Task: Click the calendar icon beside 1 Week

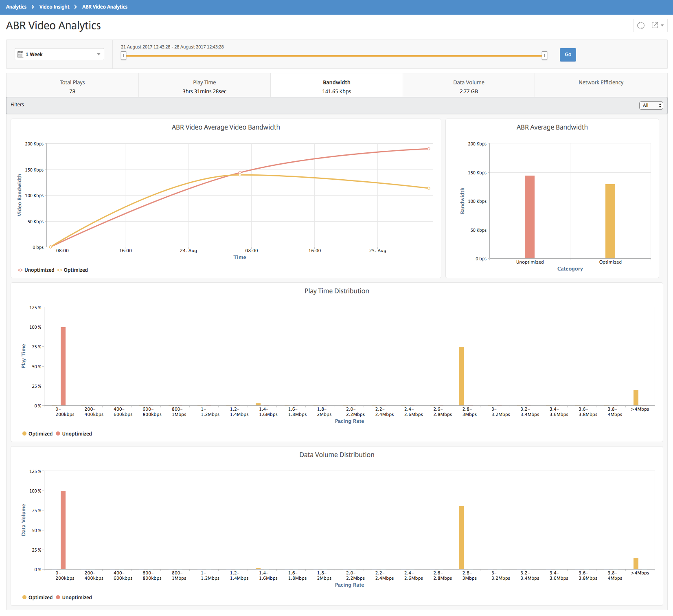Action: pyautogui.click(x=20, y=54)
